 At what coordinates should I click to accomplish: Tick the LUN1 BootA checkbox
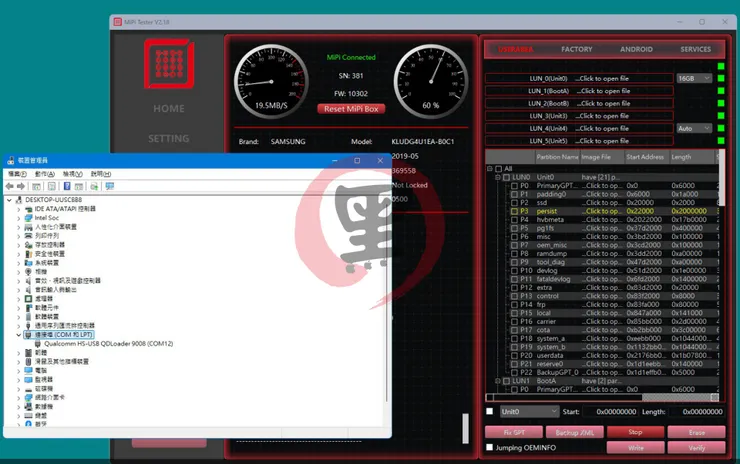pos(506,381)
